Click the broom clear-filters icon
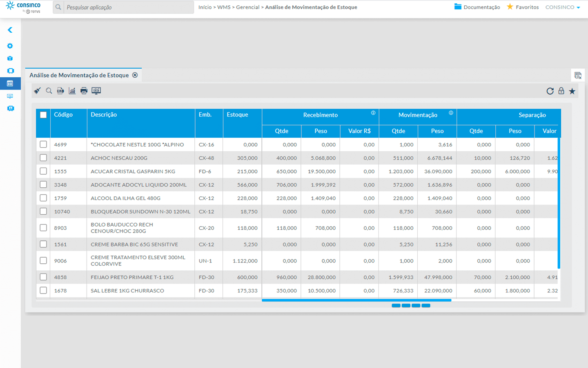 (37, 91)
